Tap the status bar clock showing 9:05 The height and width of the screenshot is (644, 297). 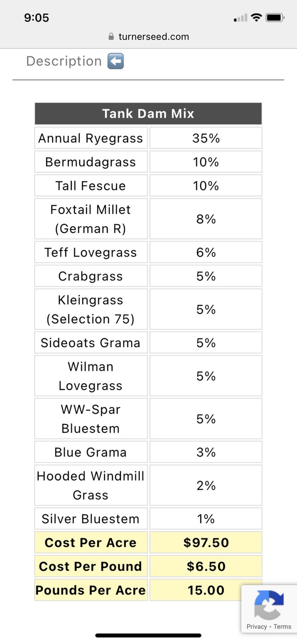[36, 18]
